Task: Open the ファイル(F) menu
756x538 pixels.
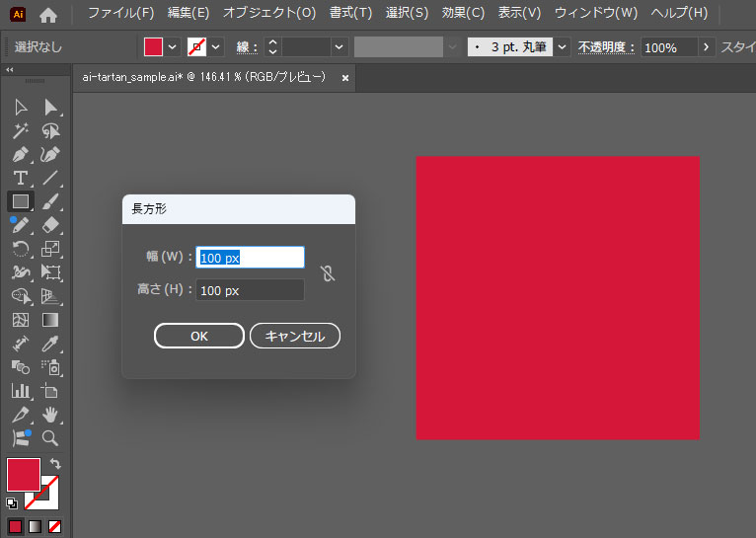Action: (121, 13)
